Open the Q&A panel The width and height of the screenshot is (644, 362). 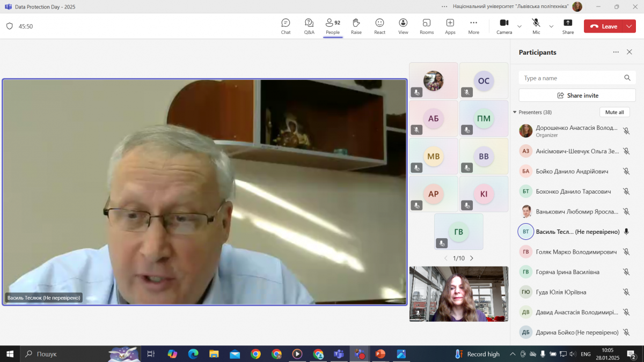309,26
